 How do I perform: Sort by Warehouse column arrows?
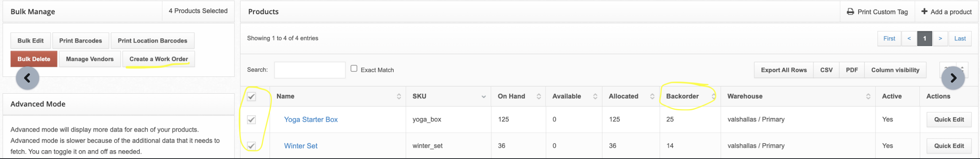[x=868, y=96]
